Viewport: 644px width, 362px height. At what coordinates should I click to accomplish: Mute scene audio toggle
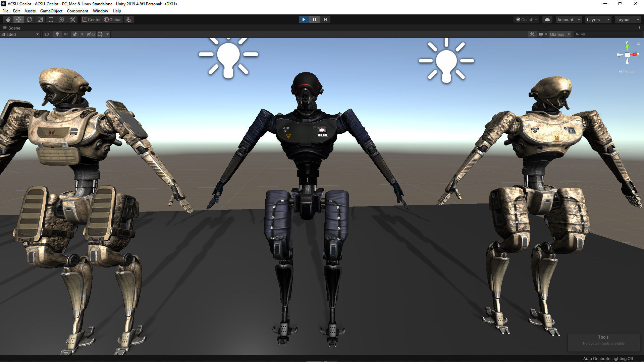(66, 34)
